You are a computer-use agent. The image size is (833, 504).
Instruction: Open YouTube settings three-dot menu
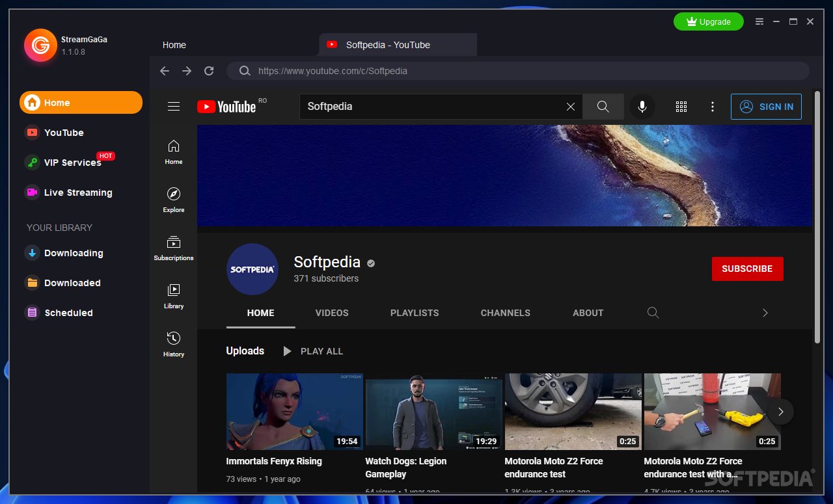pyautogui.click(x=713, y=107)
